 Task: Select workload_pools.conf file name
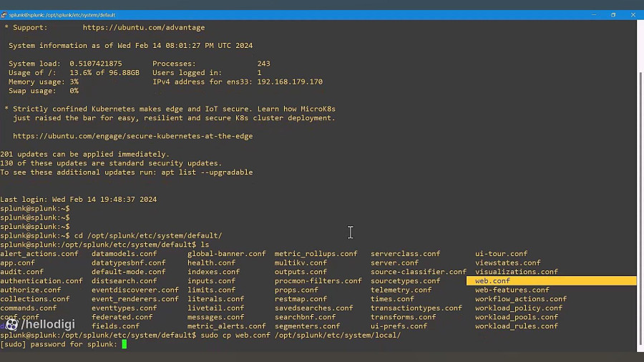click(517, 317)
